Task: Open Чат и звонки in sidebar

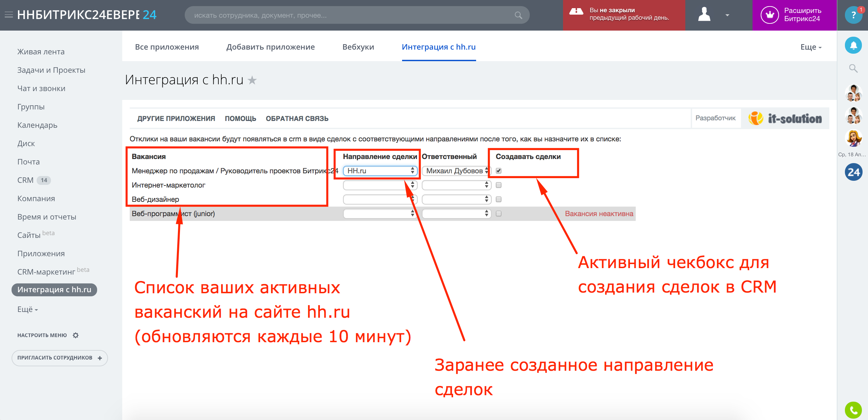Action: pyautogui.click(x=41, y=88)
